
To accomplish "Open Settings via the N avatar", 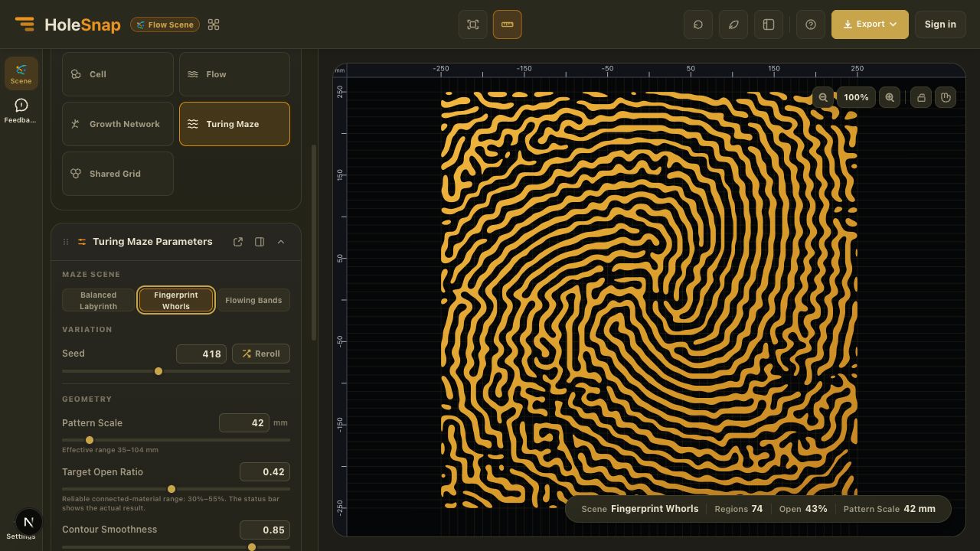I will click(28, 522).
